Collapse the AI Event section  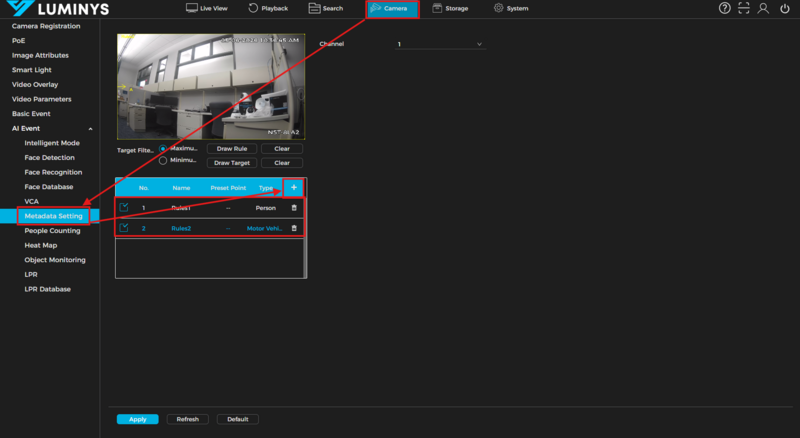(x=90, y=129)
